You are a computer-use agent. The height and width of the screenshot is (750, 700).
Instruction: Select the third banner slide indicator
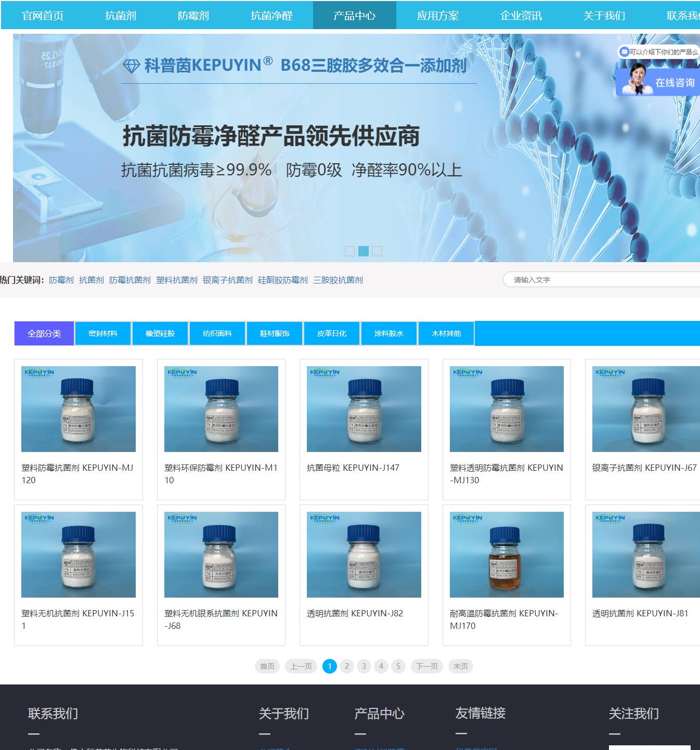click(x=377, y=251)
